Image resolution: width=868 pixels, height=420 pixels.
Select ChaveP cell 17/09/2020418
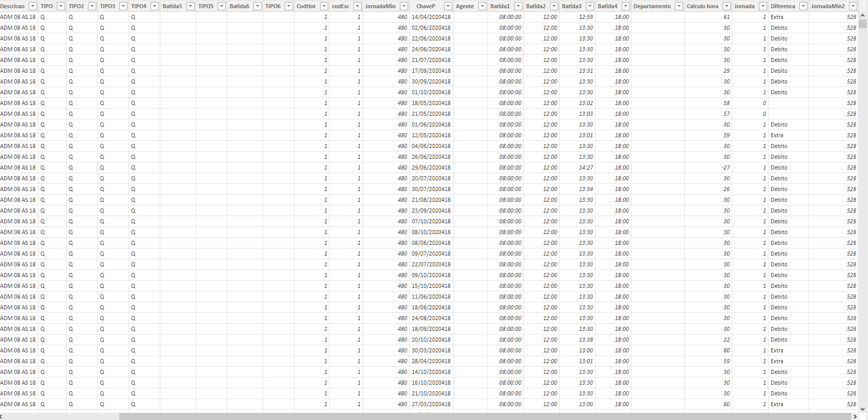[x=431, y=71]
